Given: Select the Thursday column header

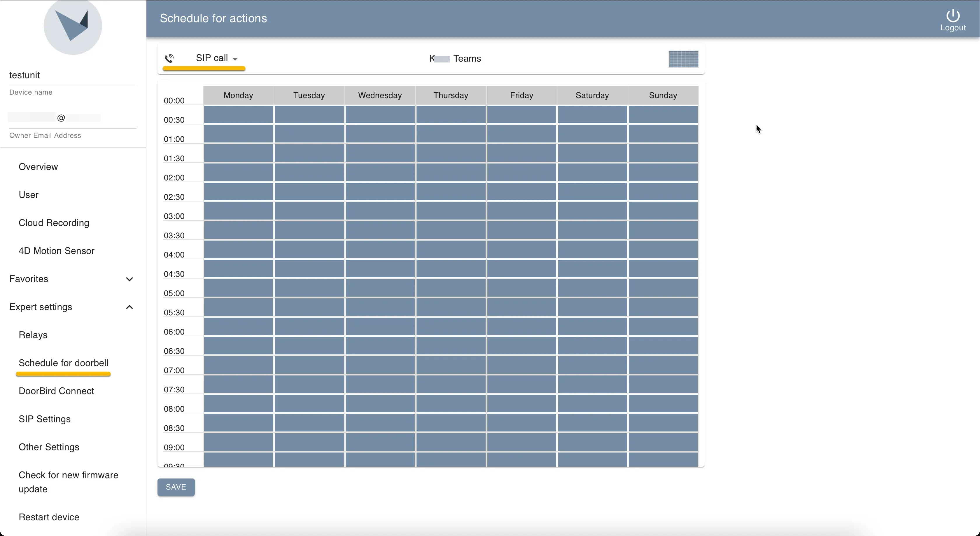Looking at the screenshot, I should tap(450, 95).
